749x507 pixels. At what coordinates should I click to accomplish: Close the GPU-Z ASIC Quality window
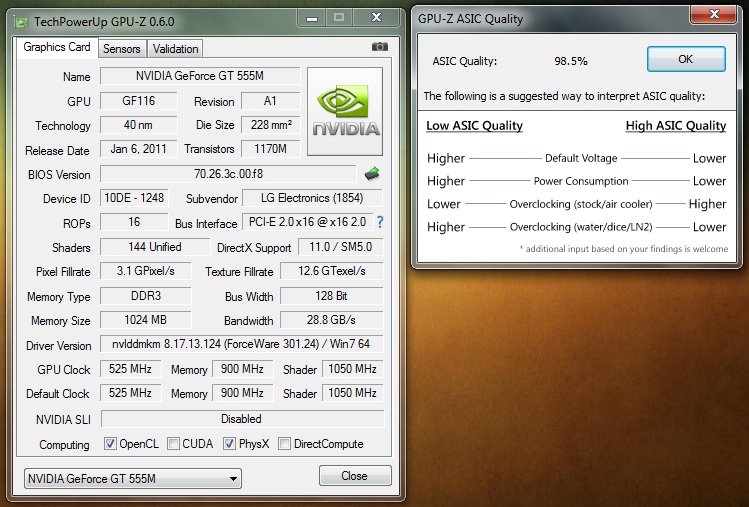714,14
